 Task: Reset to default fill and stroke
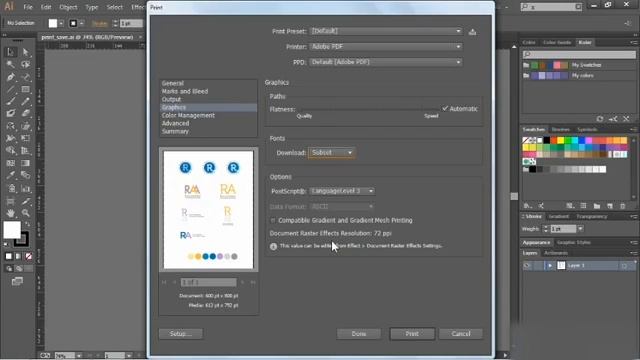6,244
